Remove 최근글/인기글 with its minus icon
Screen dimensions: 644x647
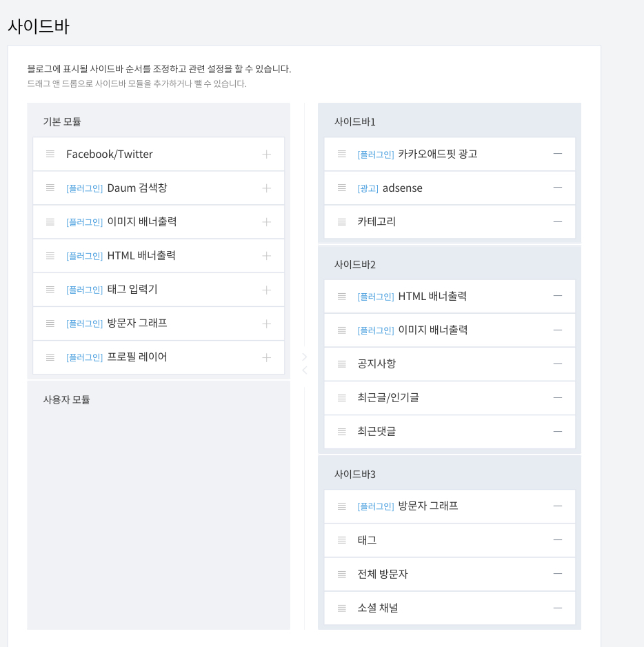pos(558,397)
